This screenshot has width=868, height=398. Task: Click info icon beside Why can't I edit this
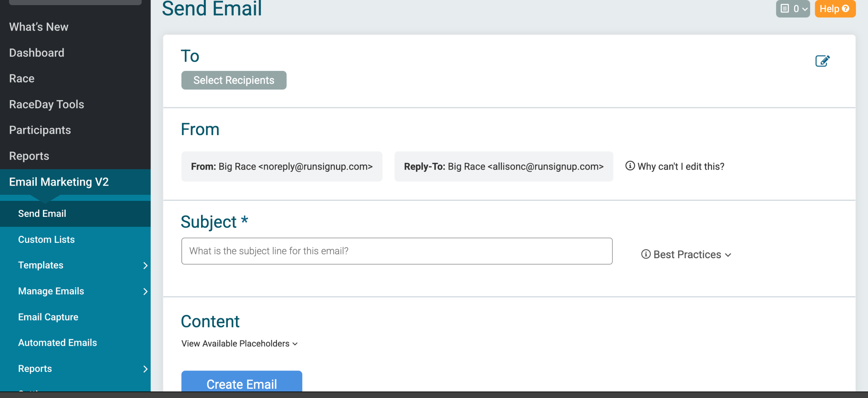pyautogui.click(x=630, y=166)
